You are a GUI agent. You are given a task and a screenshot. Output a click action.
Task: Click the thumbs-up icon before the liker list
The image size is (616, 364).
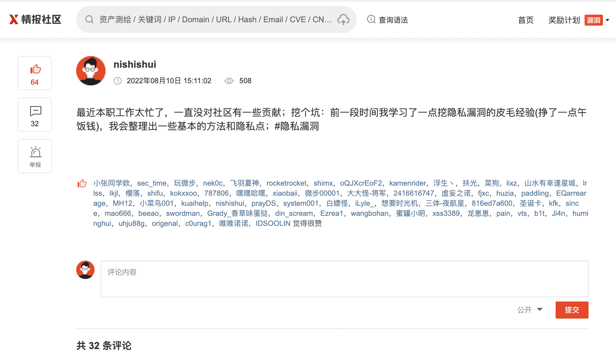pos(82,183)
